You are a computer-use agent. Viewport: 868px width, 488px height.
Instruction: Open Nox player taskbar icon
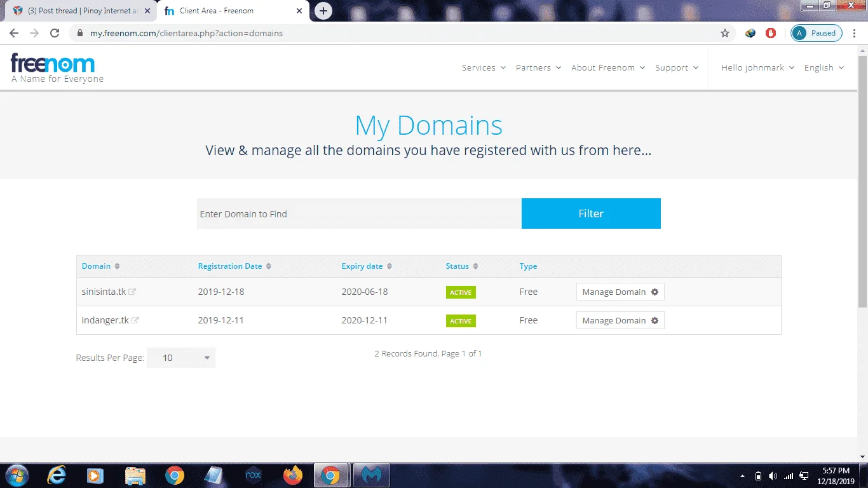253,475
